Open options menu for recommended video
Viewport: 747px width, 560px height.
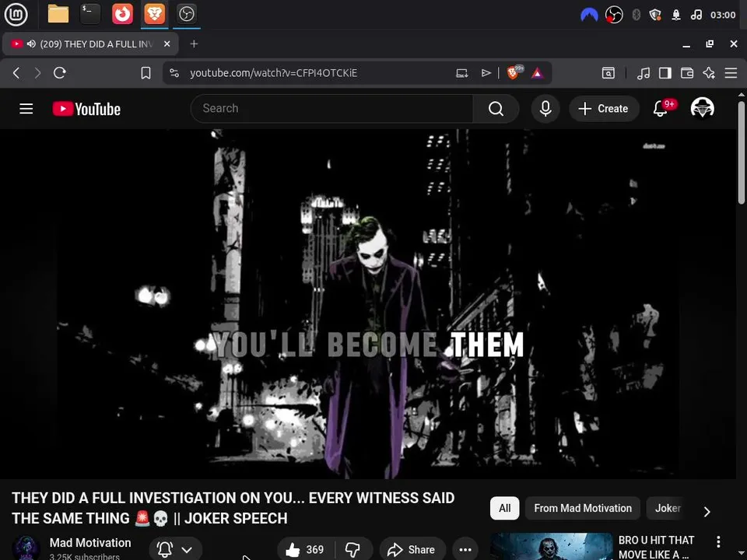718,541
